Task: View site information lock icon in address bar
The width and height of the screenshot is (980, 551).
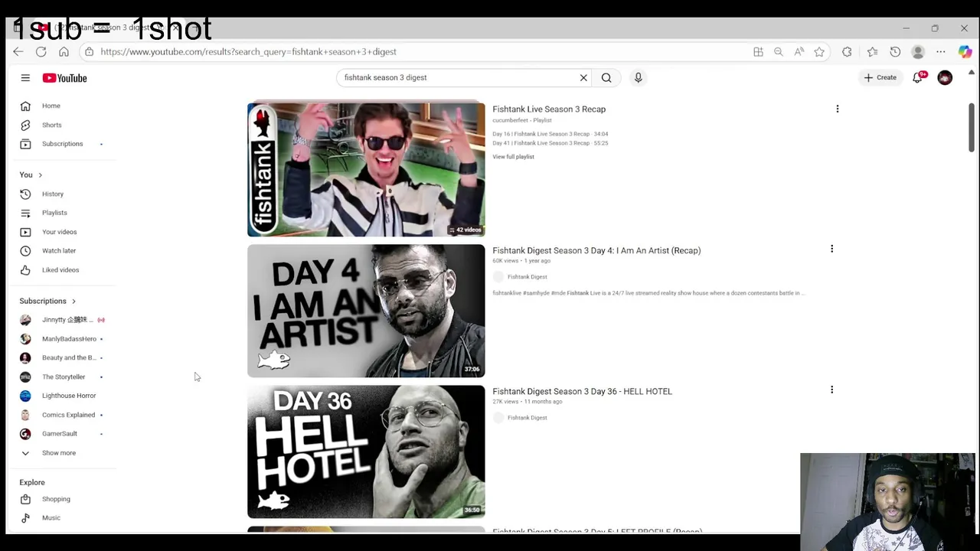Action: tap(89, 51)
